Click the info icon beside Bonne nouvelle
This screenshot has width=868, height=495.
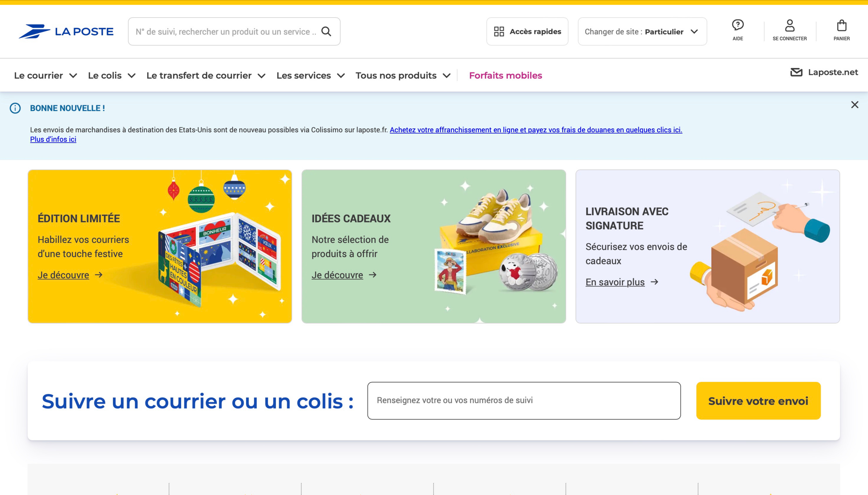(x=15, y=108)
